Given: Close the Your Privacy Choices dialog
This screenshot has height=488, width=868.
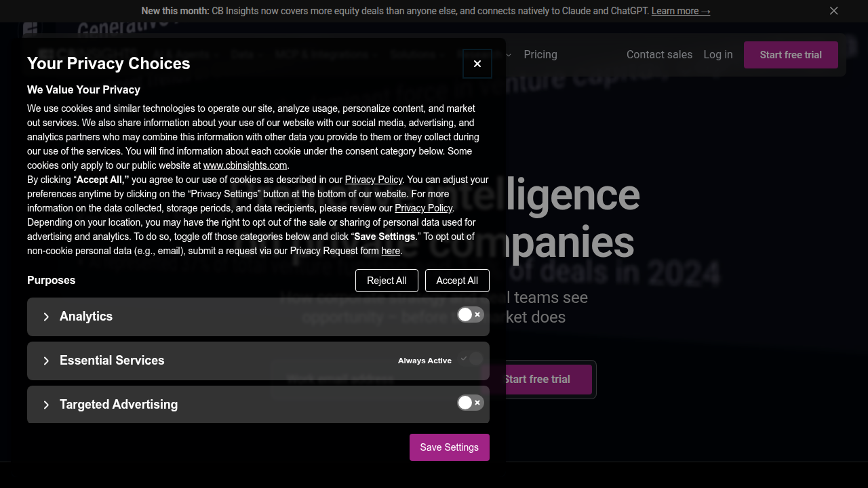Looking at the screenshot, I should pos(477,64).
